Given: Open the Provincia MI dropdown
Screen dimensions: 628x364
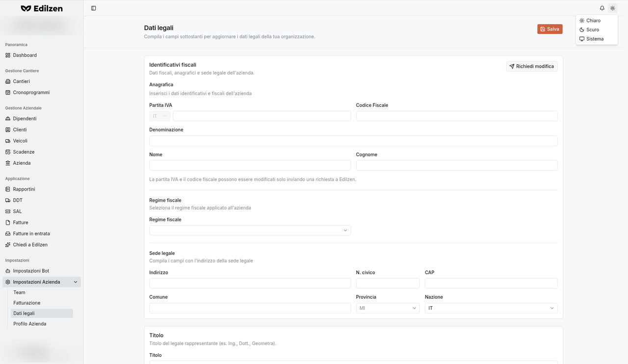Looking at the screenshot, I should click(x=388, y=308).
